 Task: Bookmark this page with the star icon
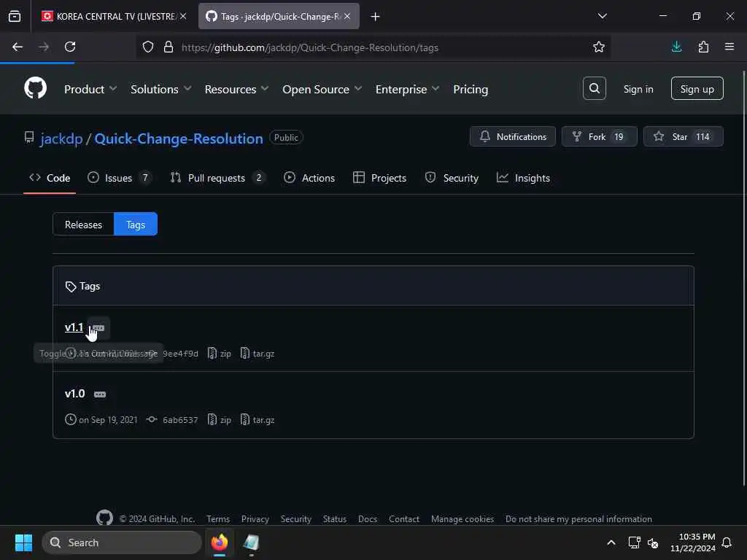(599, 47)
